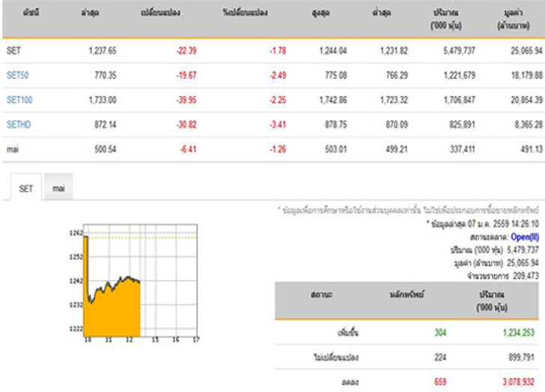Screen dimensions: 545x392
Task: Select mai change value -6.41
Action: tap(188, 149)
